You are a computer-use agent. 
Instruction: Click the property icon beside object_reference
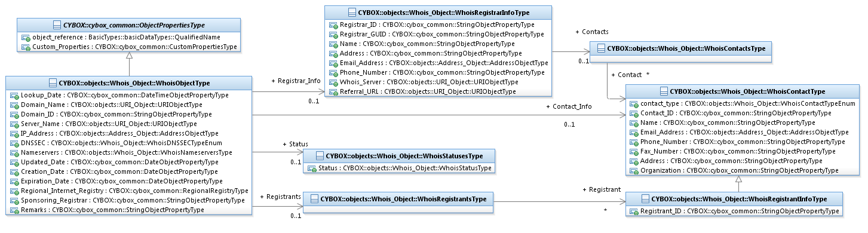(x=26, y=37)
